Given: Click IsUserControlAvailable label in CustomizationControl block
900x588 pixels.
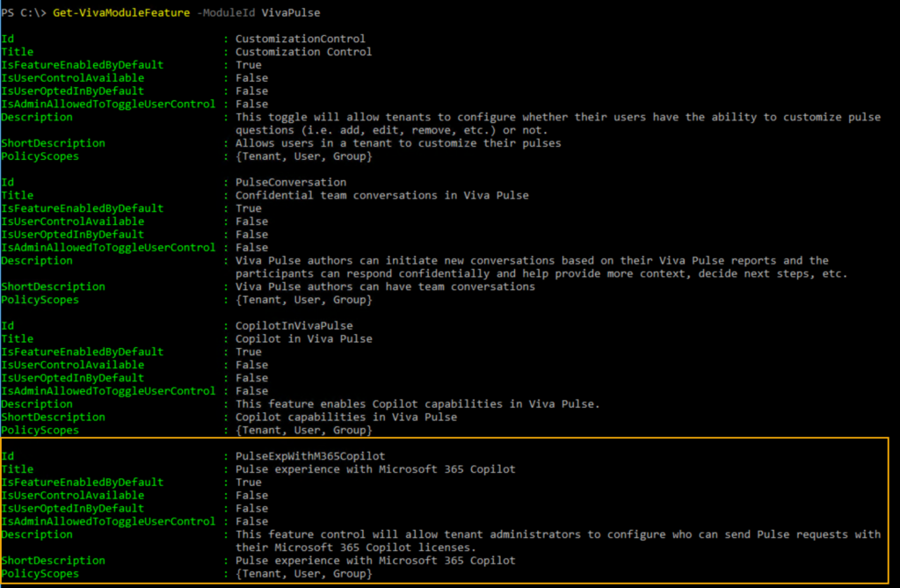Looking at the screenshot, I should 73,78.
